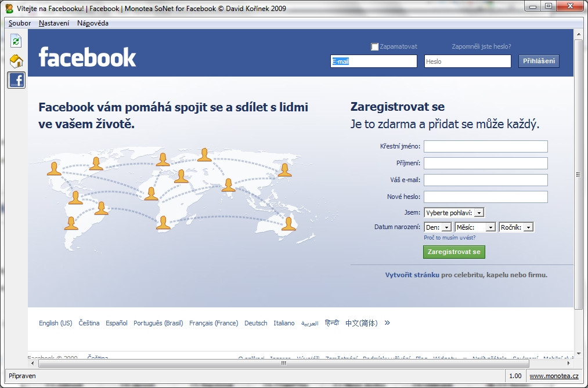This screenshot has width=588, height=388.
Task: Click the Připraven status text
Action: (22, 376)
